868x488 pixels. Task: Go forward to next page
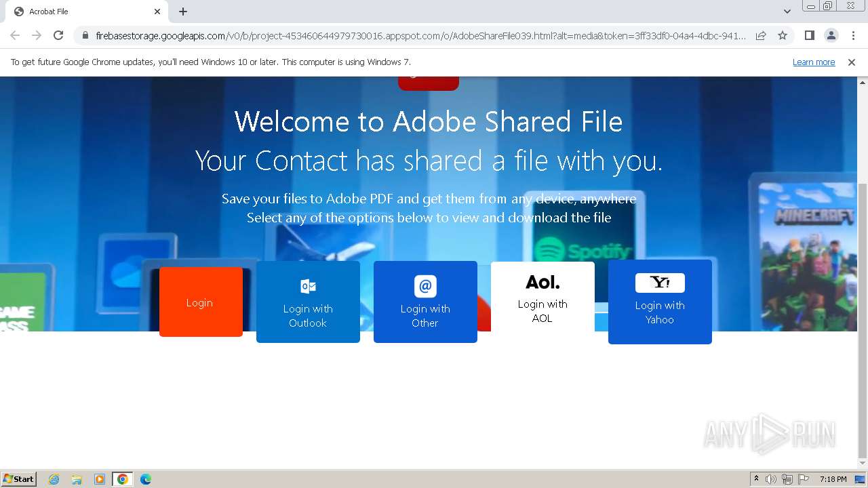click(37, 35)
